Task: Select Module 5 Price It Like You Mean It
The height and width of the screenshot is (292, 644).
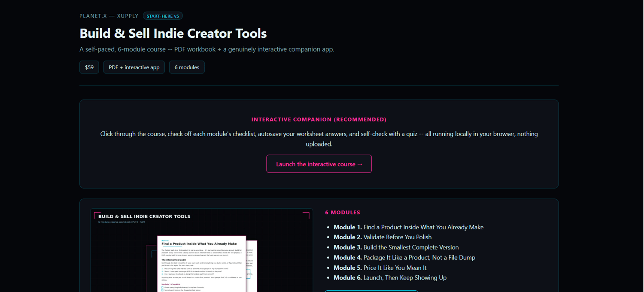Action: (380, 268)
